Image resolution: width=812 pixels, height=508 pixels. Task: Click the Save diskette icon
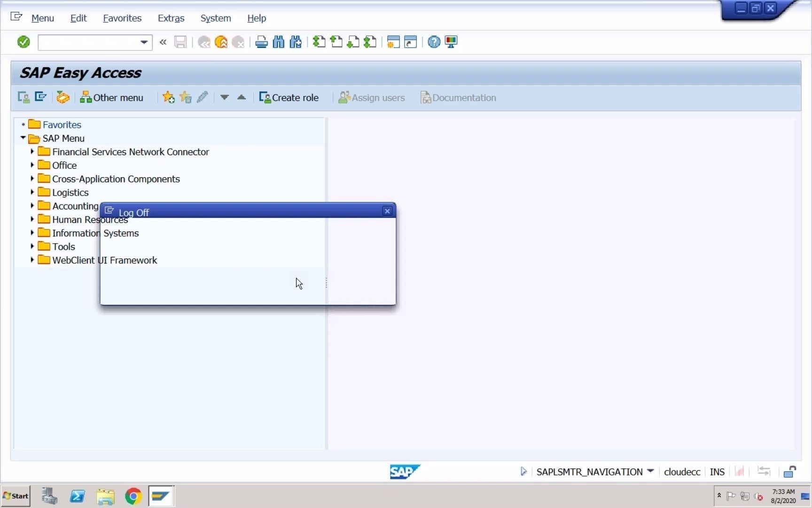click(x=180, y=42)
